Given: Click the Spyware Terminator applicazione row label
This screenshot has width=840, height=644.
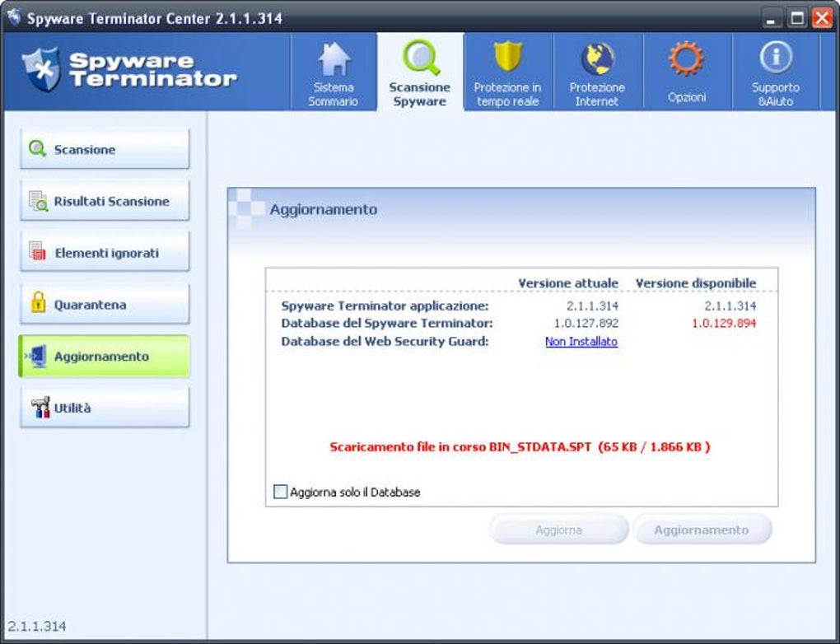Looking at the screenshot, I should [x=385, y=306].
